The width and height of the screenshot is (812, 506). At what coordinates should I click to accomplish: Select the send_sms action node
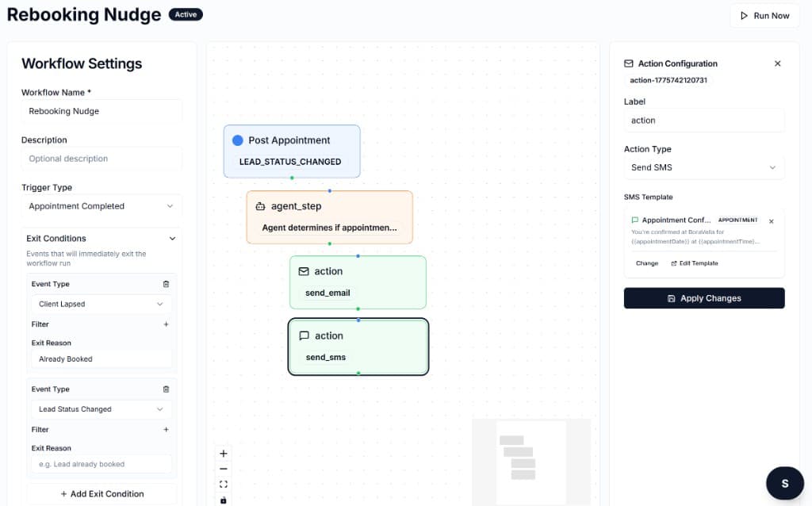[358, 347]
